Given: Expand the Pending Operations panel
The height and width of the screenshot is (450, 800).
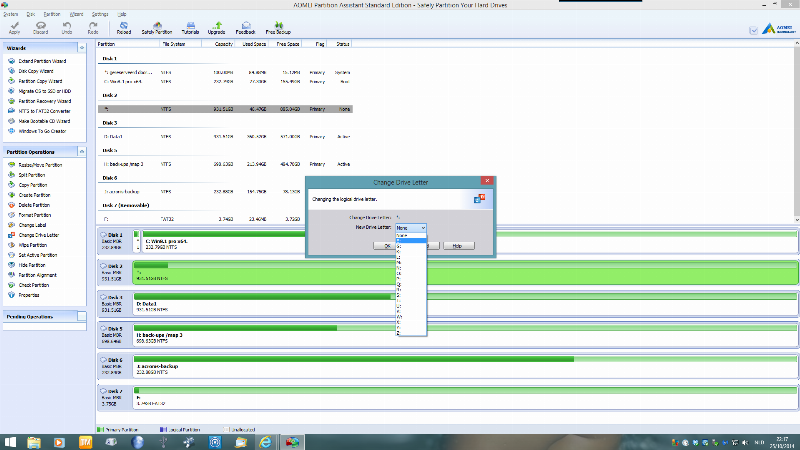Looking at the screenshot, I should pyautogui.click(x=82, y=317).
